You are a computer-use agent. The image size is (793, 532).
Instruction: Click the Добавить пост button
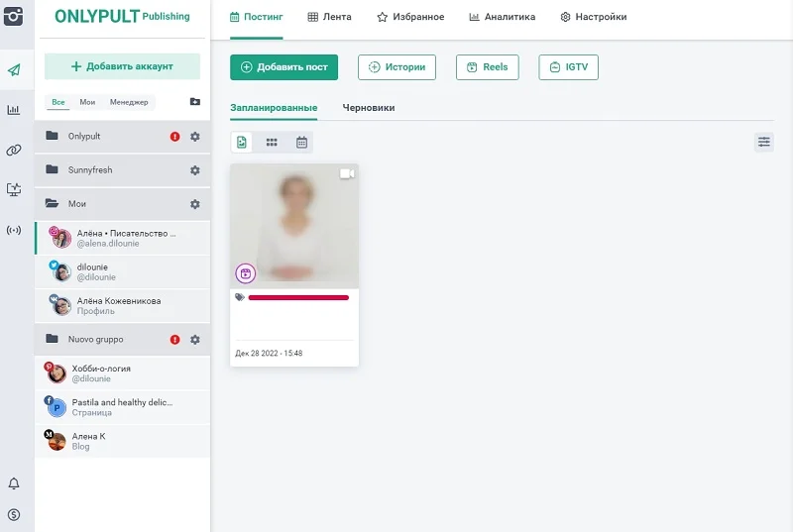point(283,67)
